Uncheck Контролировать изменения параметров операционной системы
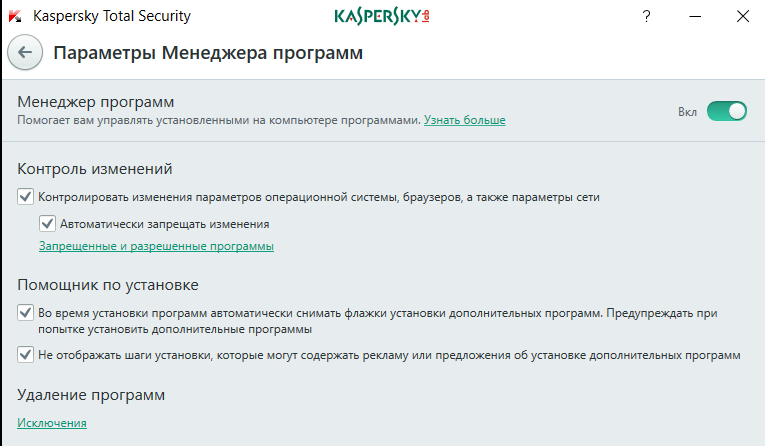 25,197
